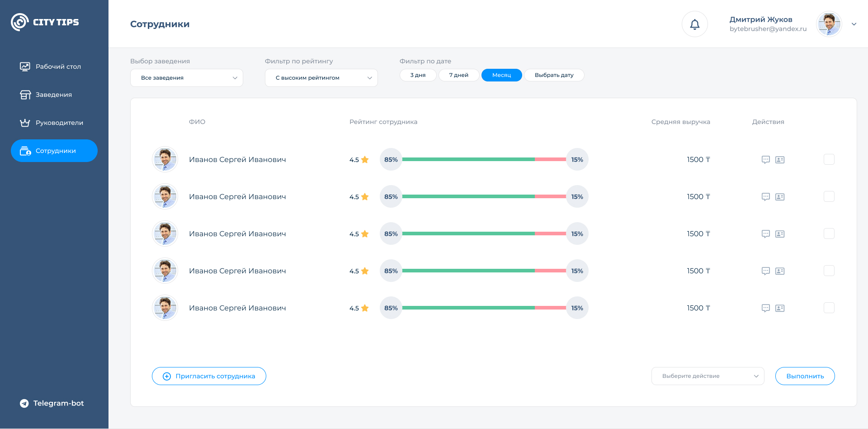Expand the user profile menu chevron
Image resolution: width=868 pixels, height=429 pixels.
(854, 24)
